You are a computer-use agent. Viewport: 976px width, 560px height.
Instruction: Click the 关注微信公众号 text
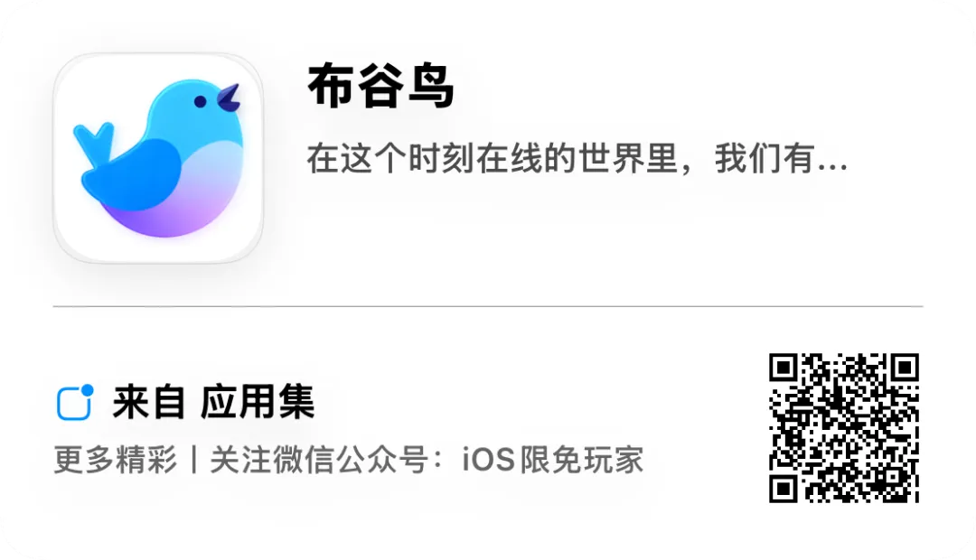pyautogui.click(x=319, y=460)
